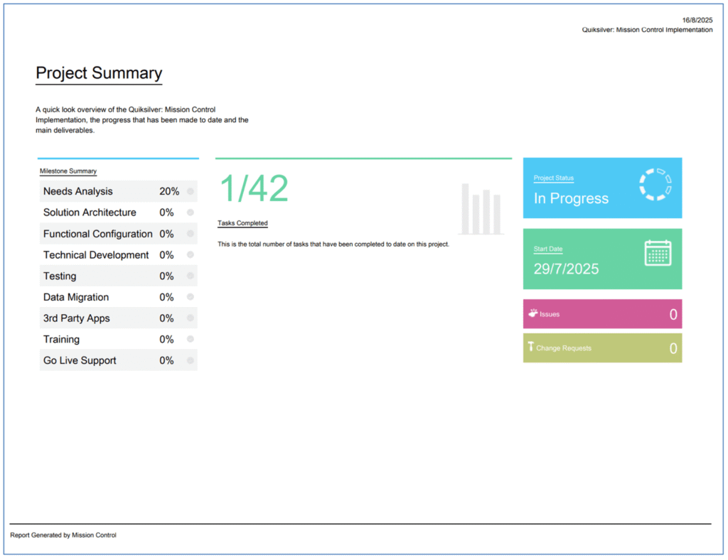The height and width of the screenshot is (560, 728).
Task: Click the 0% value for Functional Configuration
Action: point(166,234)
